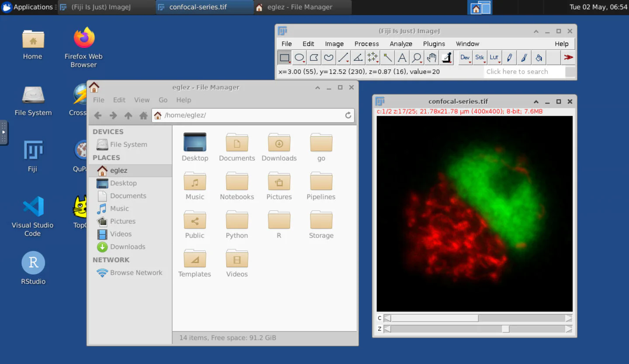Select the Pipelines folder
The height and width of the screenshot is (364, 629).
tap(321, 186)
